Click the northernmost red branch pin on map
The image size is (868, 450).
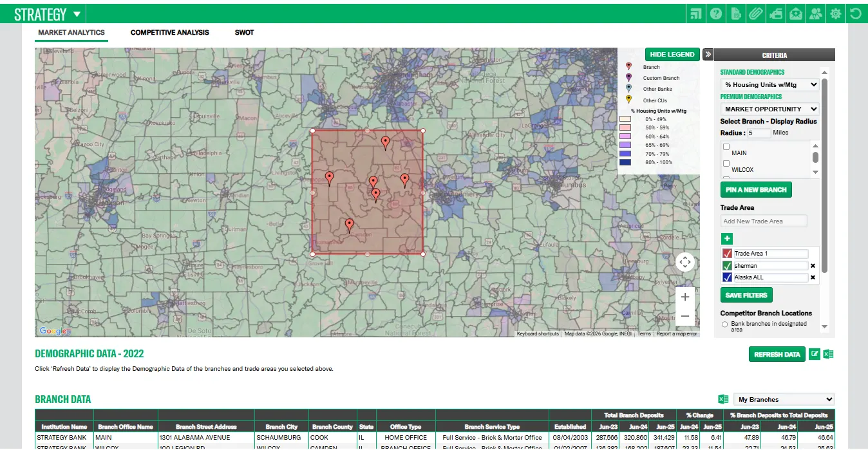point(385,143)
